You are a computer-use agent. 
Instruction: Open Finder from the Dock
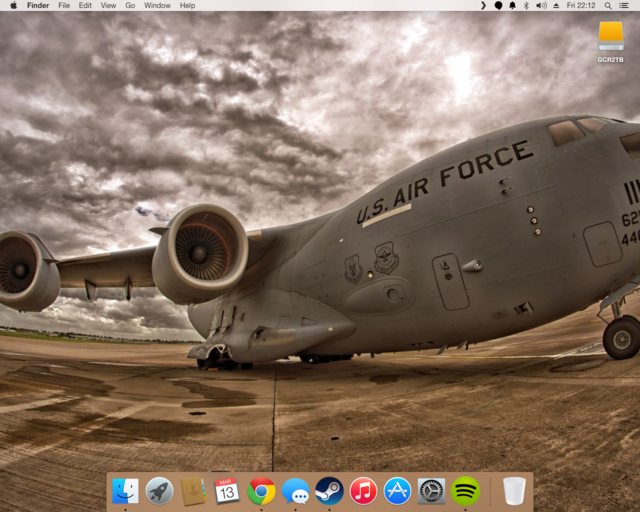coord(125,490)
